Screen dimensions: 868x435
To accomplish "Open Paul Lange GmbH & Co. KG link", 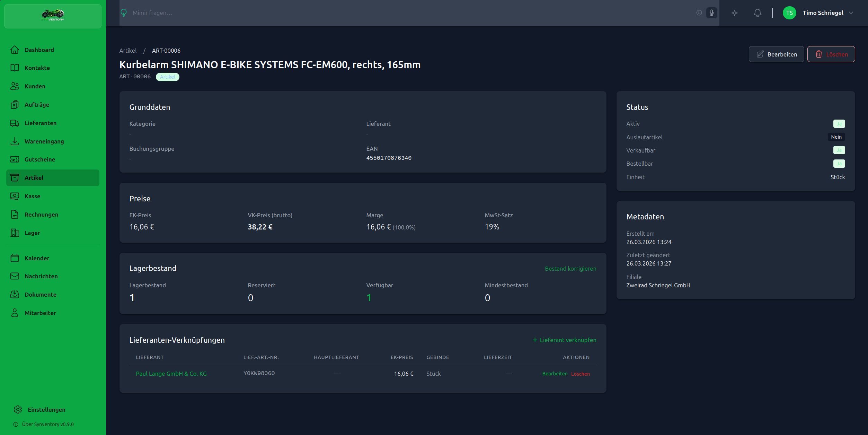I will coord(171,374).
